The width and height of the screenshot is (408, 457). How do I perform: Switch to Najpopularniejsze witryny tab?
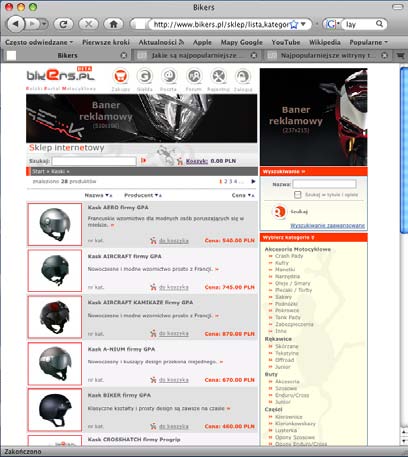click(x=328, y=55)
